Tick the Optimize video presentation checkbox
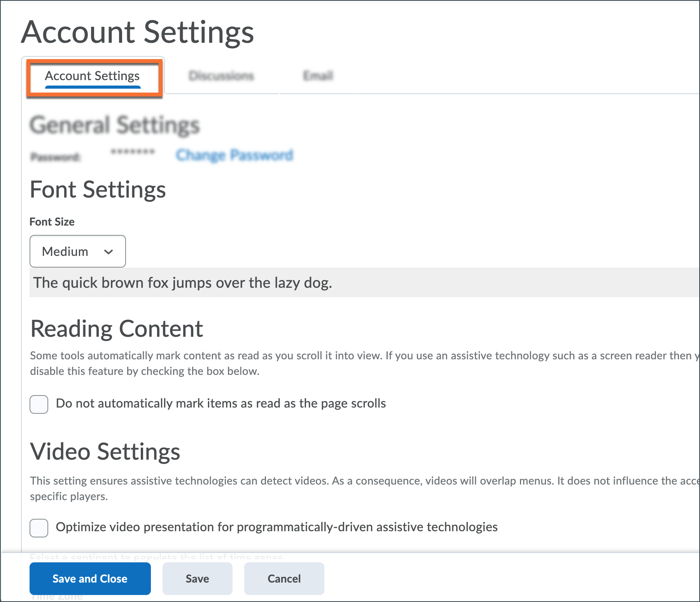The width and height of the screenshot is (700, 602). [39, 528]
